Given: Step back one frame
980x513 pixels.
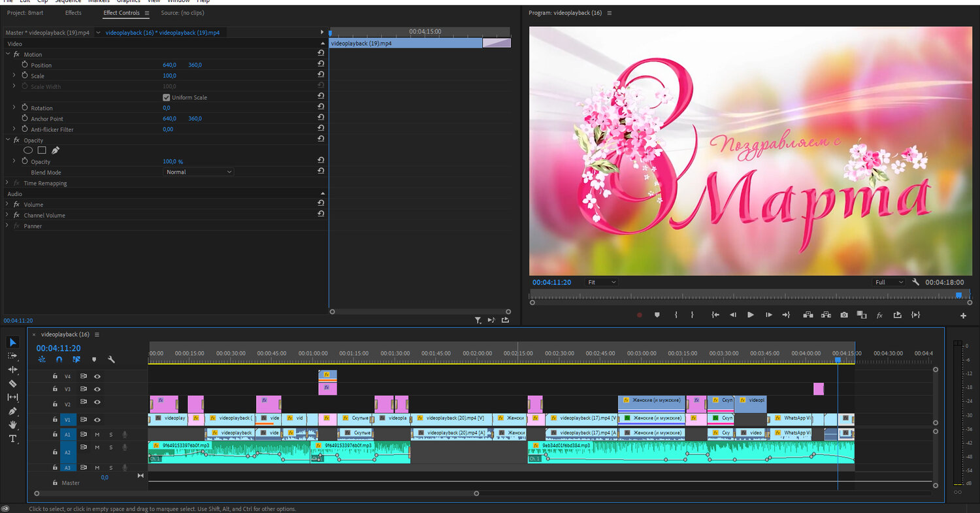Looking at the screenshot, I should click(x=732, y=315).
